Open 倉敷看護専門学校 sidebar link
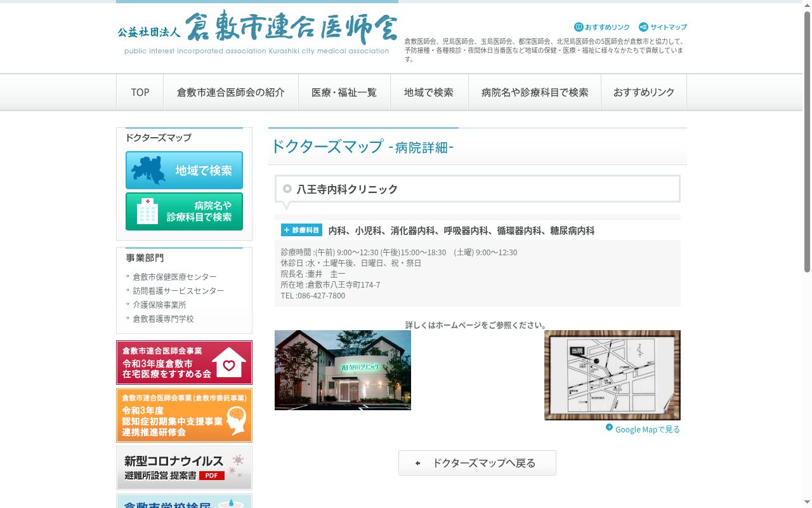This screenshot has height=508, width=812. click(163, 319)
